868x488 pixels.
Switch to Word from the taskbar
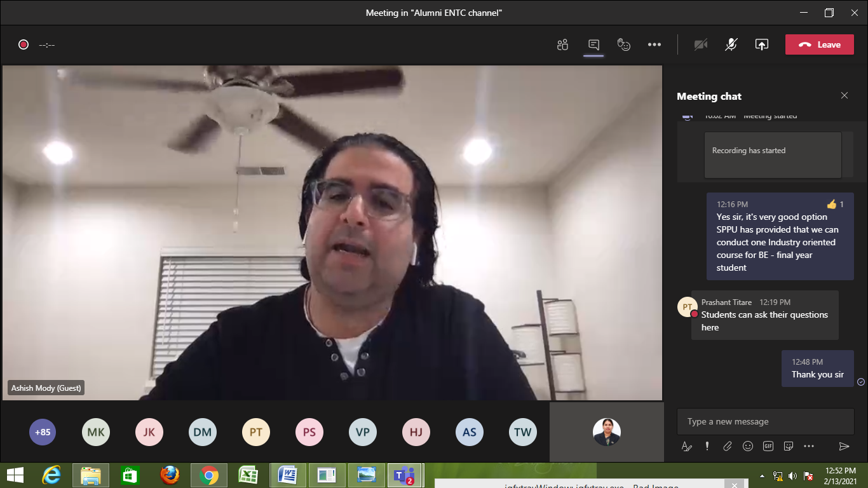click(x=288, y=475)
